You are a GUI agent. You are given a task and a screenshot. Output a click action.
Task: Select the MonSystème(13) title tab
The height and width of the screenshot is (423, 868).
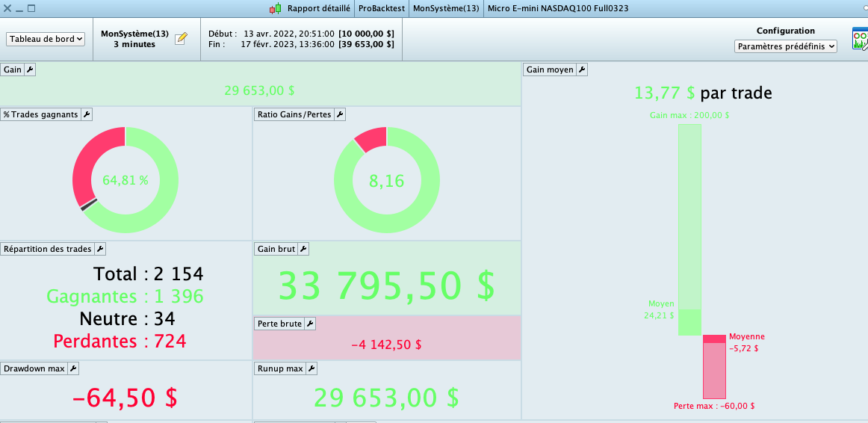click(446, 8)
